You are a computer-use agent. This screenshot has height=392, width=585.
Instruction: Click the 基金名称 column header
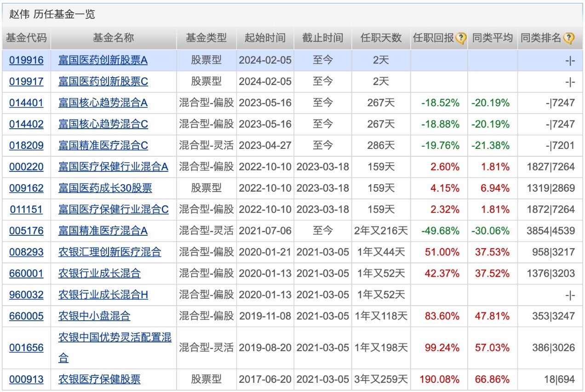(114, 38)
